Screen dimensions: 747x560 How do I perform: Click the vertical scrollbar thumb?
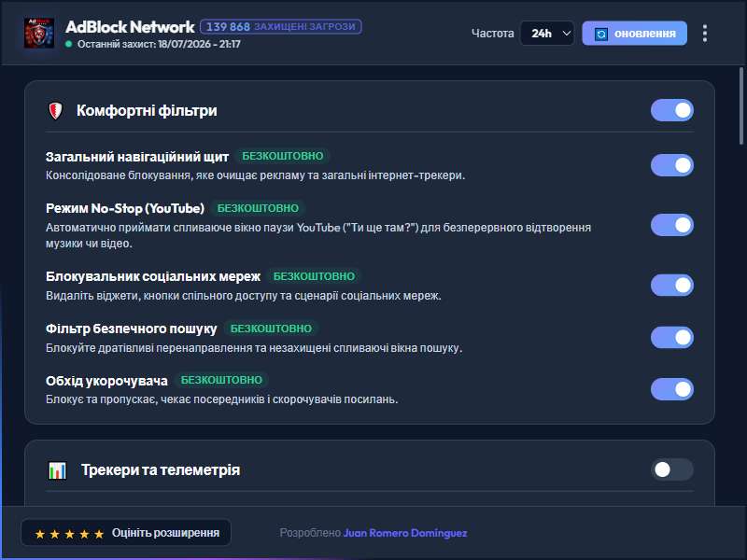point(740,105)
